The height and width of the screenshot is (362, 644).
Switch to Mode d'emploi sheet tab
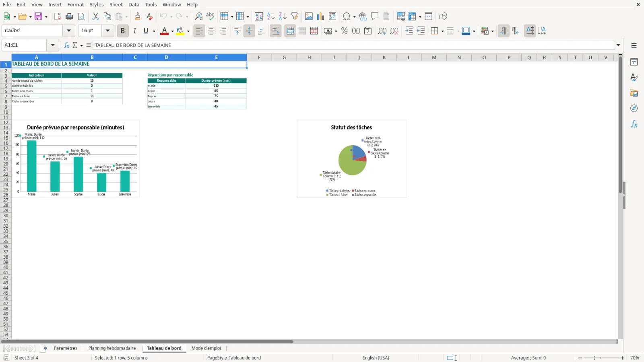[x=206, y=348]
